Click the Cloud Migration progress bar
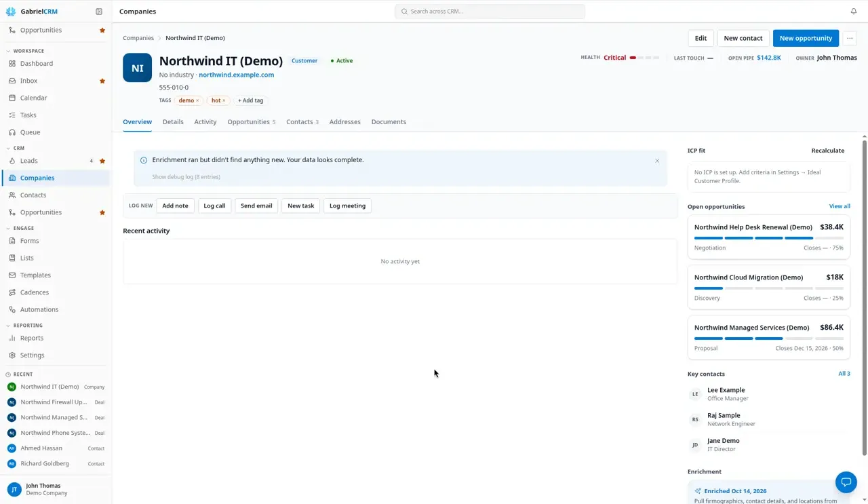 click(x=769, y=288)
